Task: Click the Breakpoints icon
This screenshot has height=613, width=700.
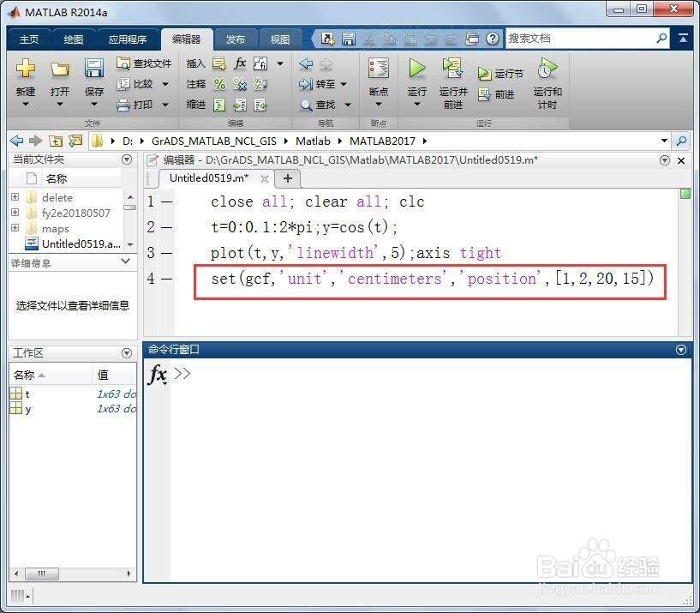Action: point(378,69)
